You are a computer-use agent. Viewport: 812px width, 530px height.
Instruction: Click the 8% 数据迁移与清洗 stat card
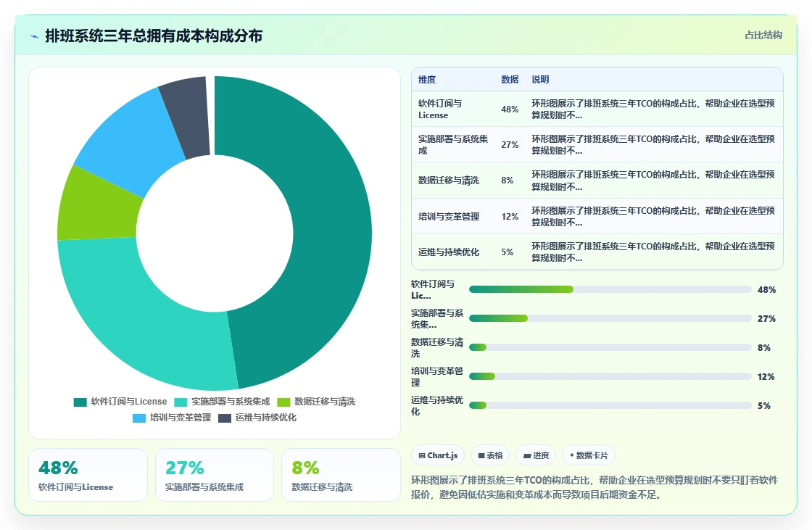coord(341,475)
